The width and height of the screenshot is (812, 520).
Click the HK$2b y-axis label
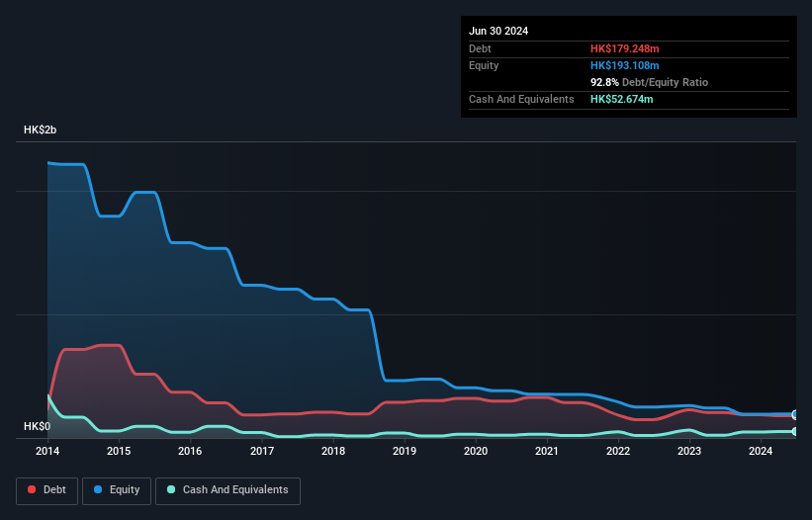click(40, 130)
